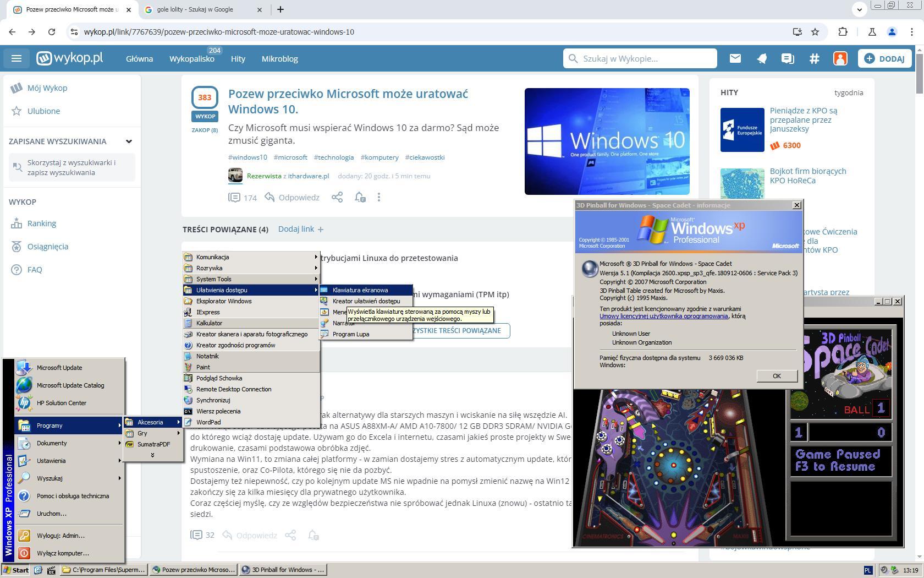Reload the page in Chrome
The width and height of the screenshot is (924, 578).
(x=52, y=32)
